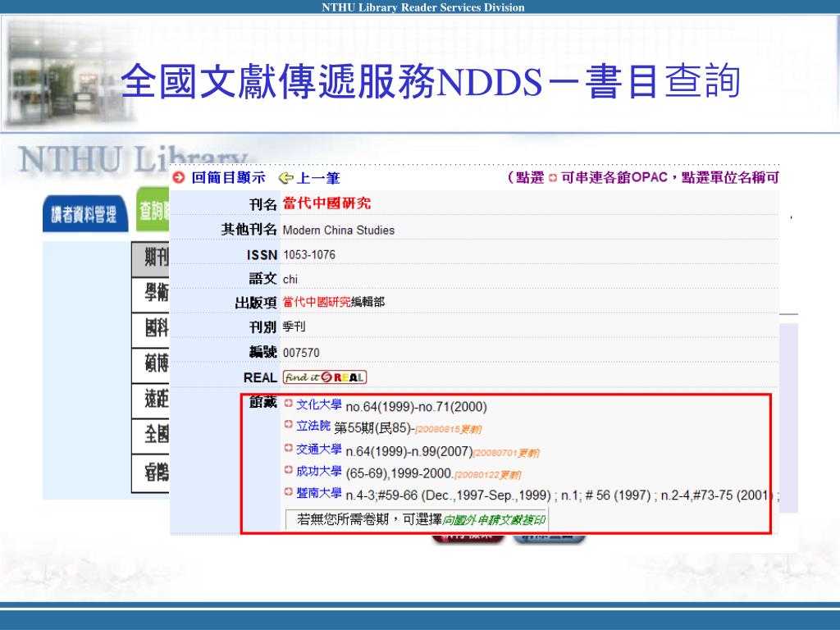The height and width of the screenshot is (630, 840).
Task: Select the 讀者資料管理 tab
Action: (84, 214)
